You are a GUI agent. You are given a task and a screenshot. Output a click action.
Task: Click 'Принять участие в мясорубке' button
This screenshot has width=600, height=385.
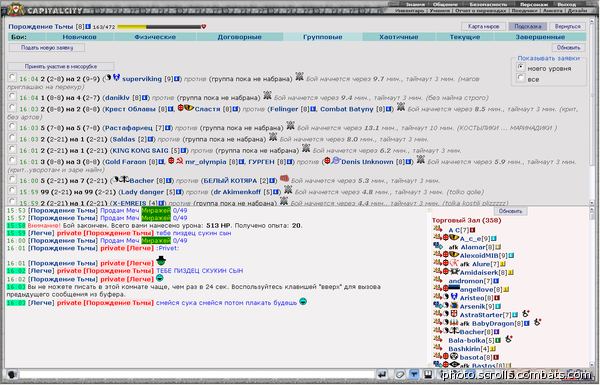click(61, 67)
